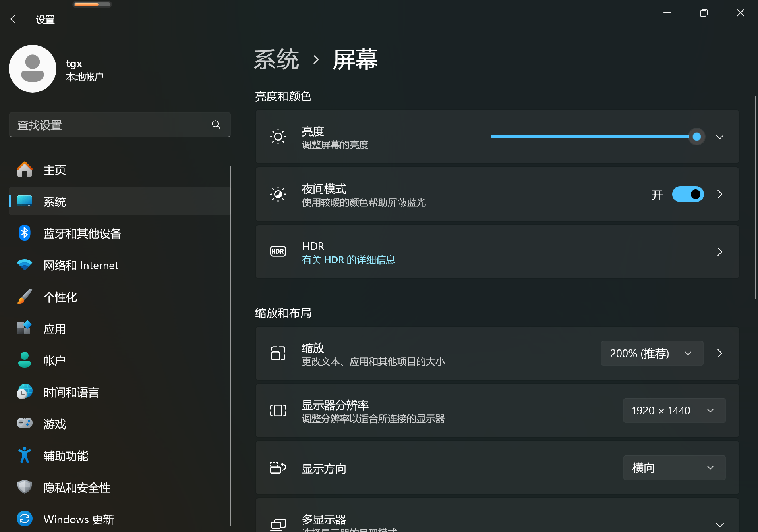
Task: Open the 1920 × 1440 resolution dropdown
Action: point(675,411)
